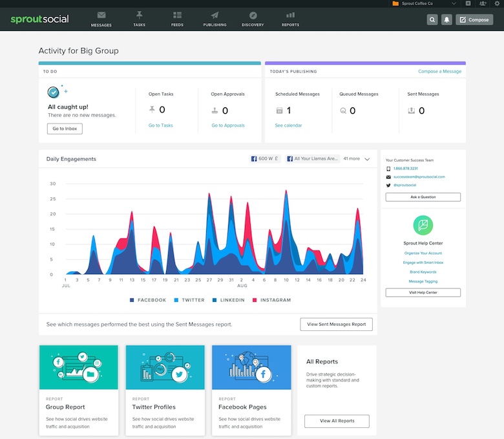The width and height of the screenshot is (504, 439).
Task: Click the Compose button
Action: click(474, 20)
